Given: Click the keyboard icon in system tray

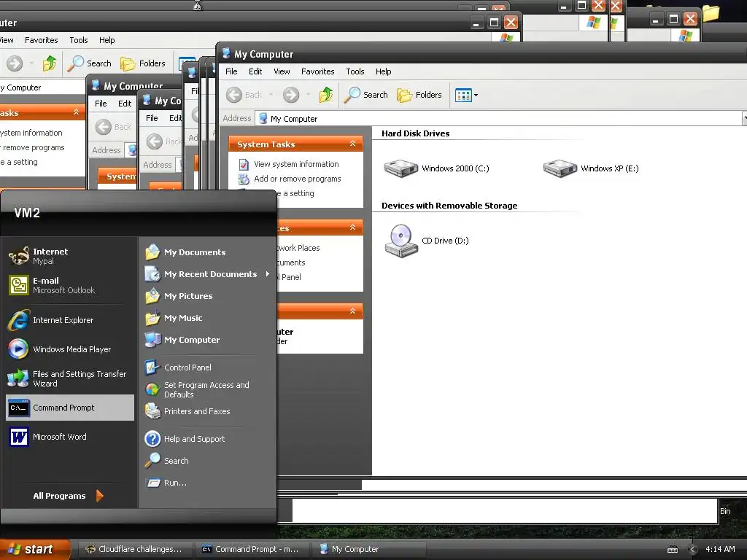Looking at the screenshot, I should (672, 550).
